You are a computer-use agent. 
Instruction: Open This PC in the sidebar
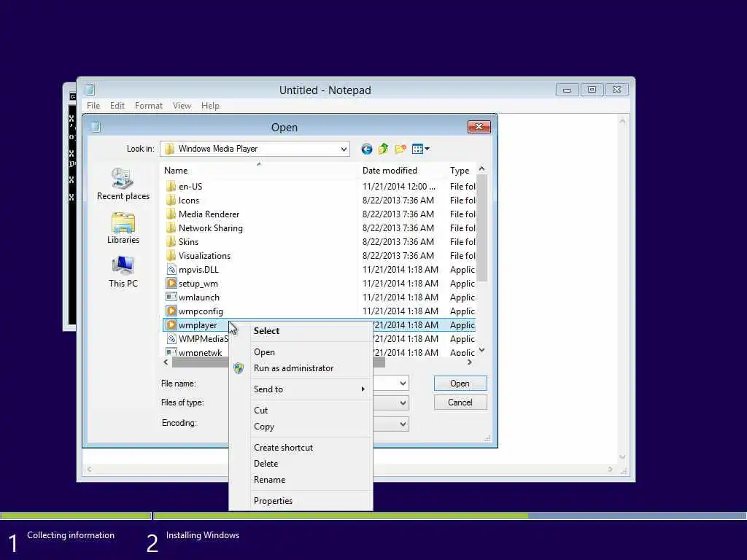(123, 271)
